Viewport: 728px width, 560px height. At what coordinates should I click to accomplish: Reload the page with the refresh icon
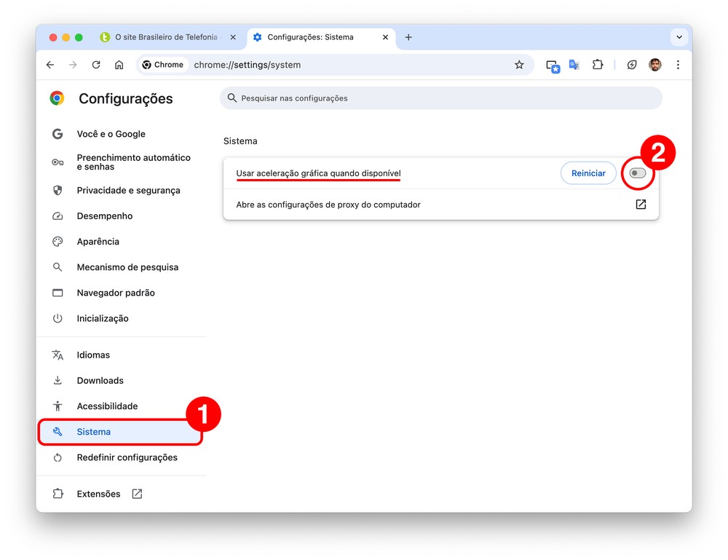click(x=96, y=65)
